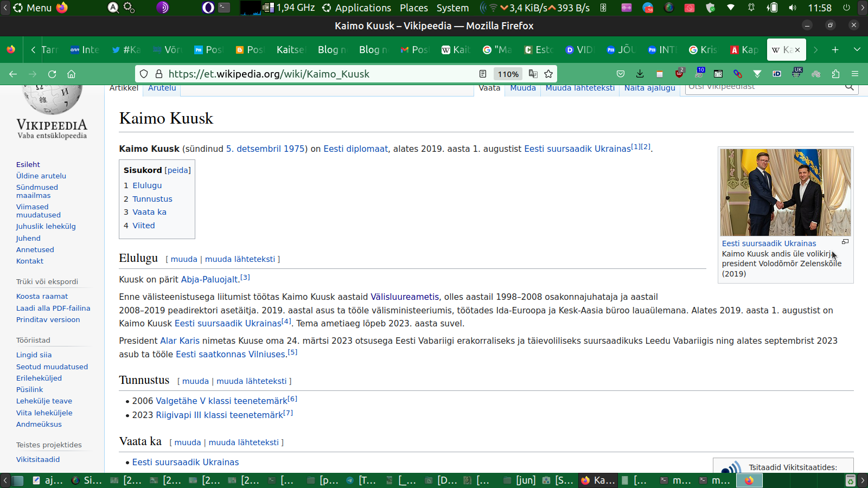This screenshot has width=868, height=488.
Task: Open the Firefox hamburger application menu
Action: coord(855,74)
